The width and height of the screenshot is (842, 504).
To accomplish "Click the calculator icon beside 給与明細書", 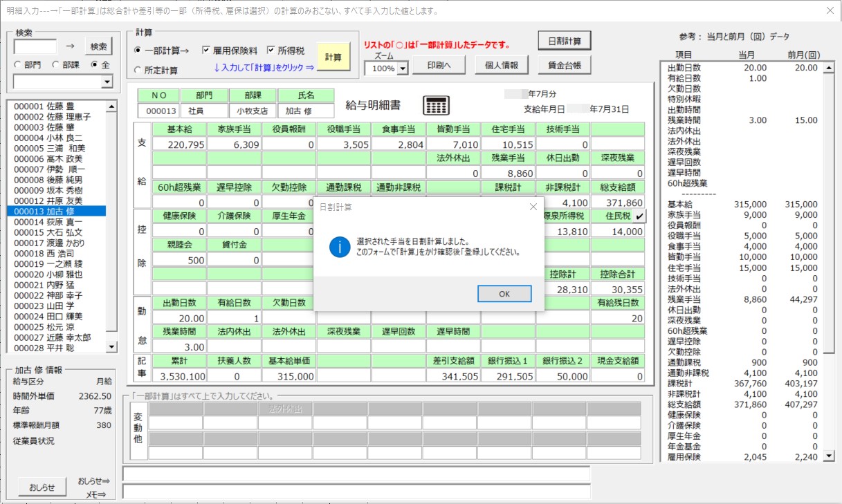I will 436,105.
